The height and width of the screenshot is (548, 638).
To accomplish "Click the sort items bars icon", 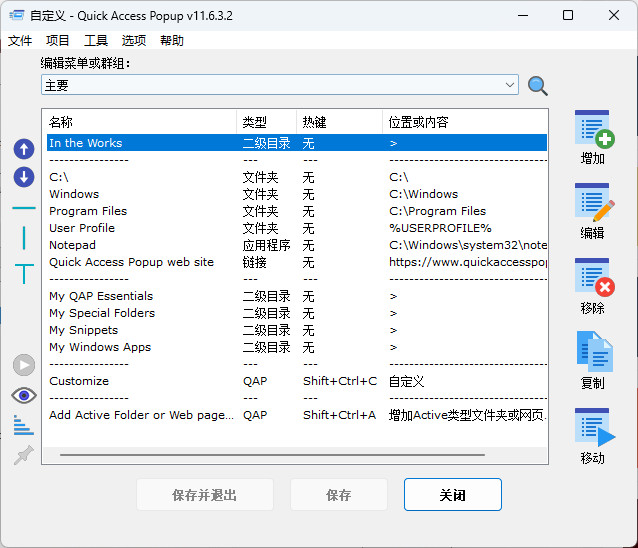I will tap(23, 425).
